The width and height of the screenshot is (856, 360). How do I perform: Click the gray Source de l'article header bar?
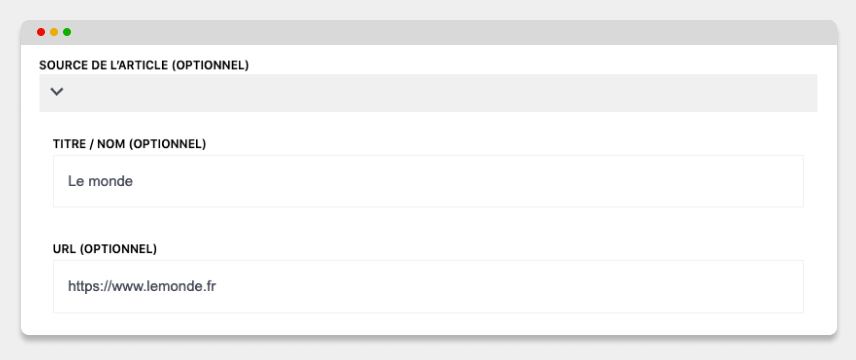click(x=428, y=93)
